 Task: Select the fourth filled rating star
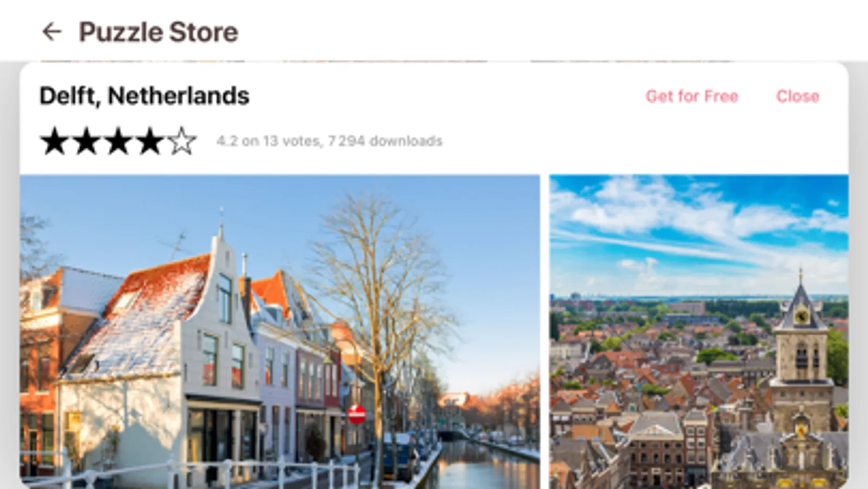149,141
